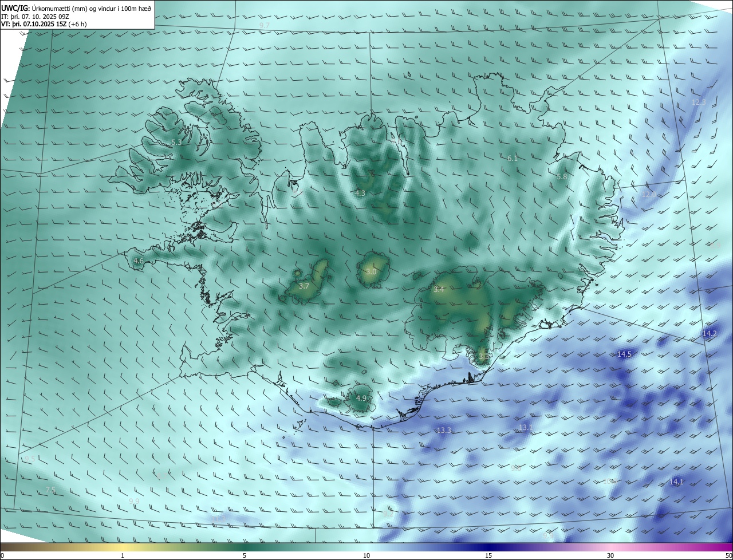Click the 12.0 value off the east coast
The width and height of the screenshot is (733, 560).
[649, 195]
